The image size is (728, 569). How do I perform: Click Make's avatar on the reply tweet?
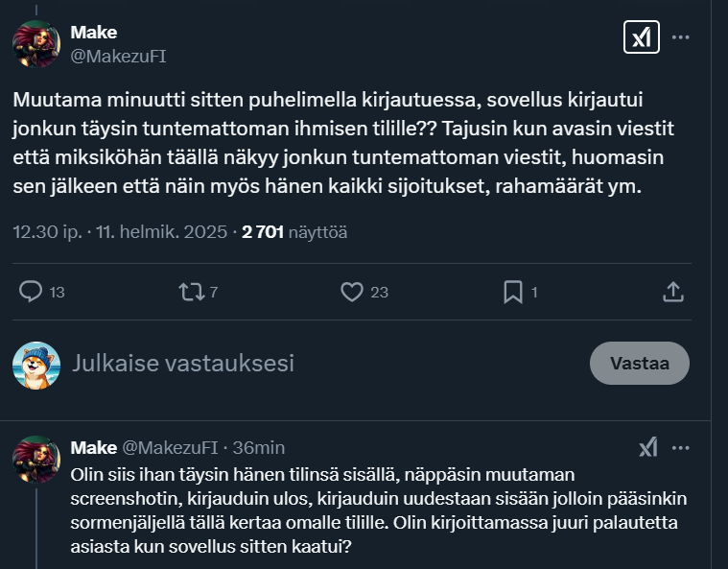(36, 459)
